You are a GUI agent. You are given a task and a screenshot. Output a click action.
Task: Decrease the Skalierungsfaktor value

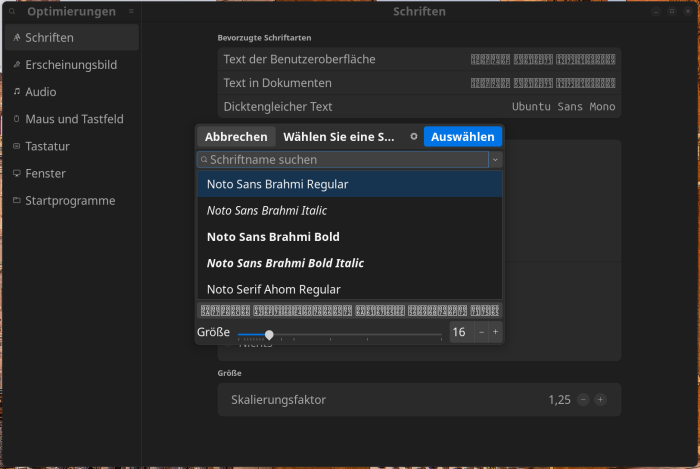click(583, 400)
